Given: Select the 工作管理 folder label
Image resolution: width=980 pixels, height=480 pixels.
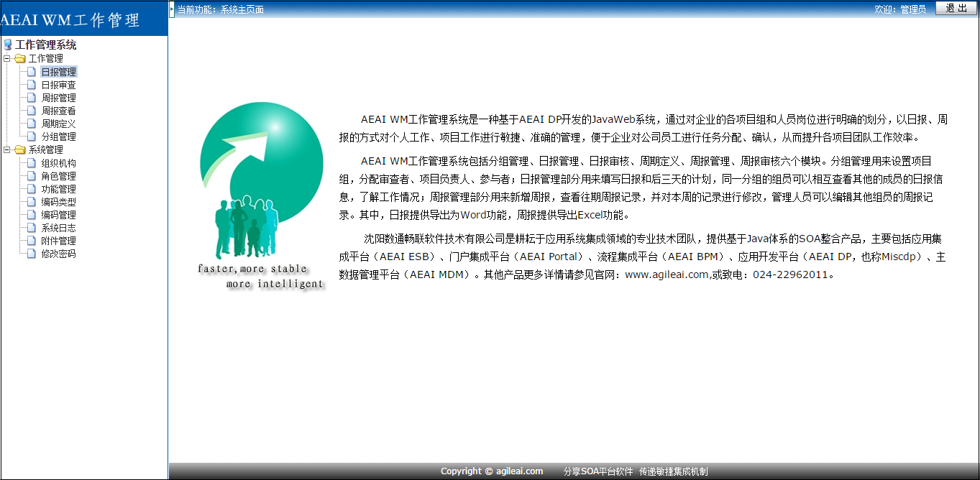Looking at the screenshot, I should (x=45, y=59).
